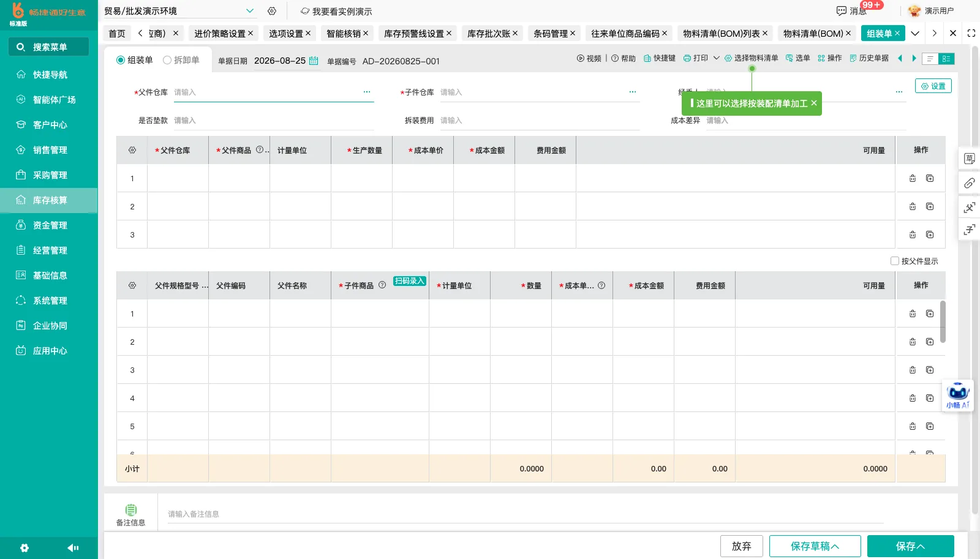980x559 pixels.
Task: Open attachment paperclip icon on right panel
Action: (x=970, y=183)
